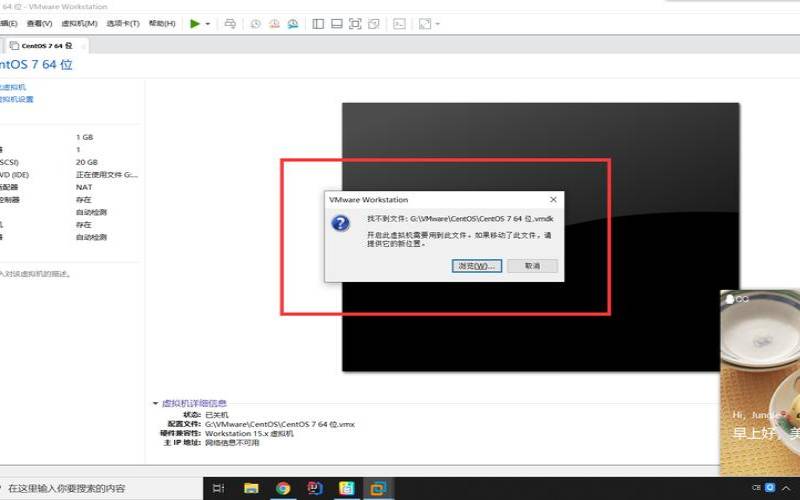
Task: Open the colorful app icon beside VMware
Action: pyautogui.click(x=346, y=488)
